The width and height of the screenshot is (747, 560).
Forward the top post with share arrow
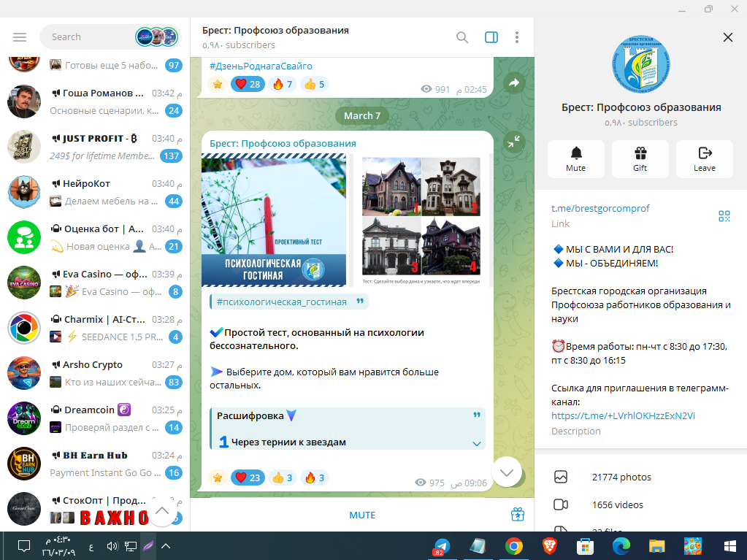click(514, 83)
